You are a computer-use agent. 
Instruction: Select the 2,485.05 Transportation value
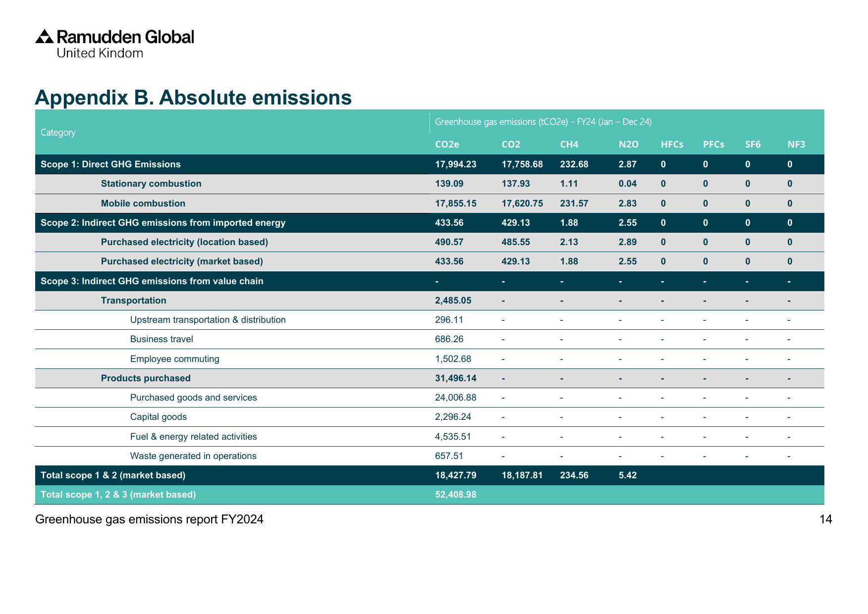pos(453,301)
